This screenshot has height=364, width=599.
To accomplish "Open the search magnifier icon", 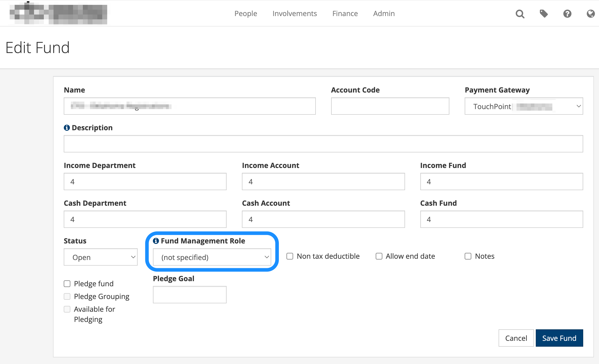I will (x=520, y=14).
